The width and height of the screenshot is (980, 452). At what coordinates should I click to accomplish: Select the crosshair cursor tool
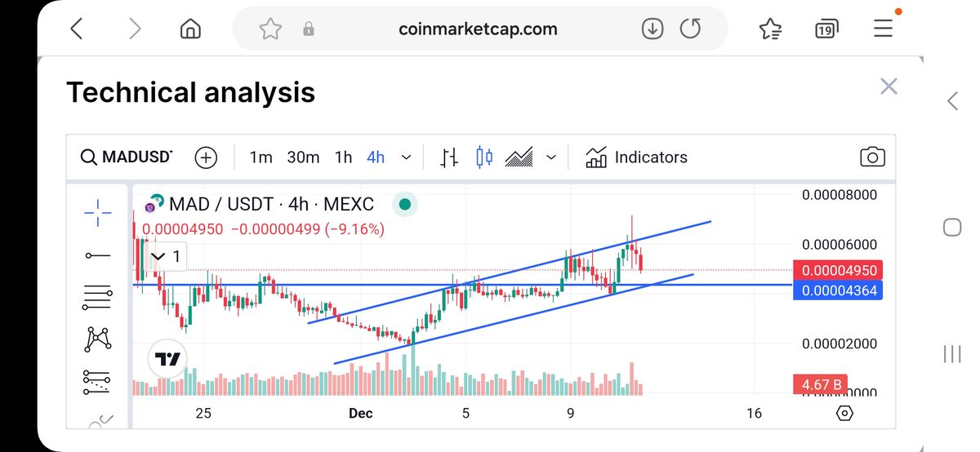point(98,213)
